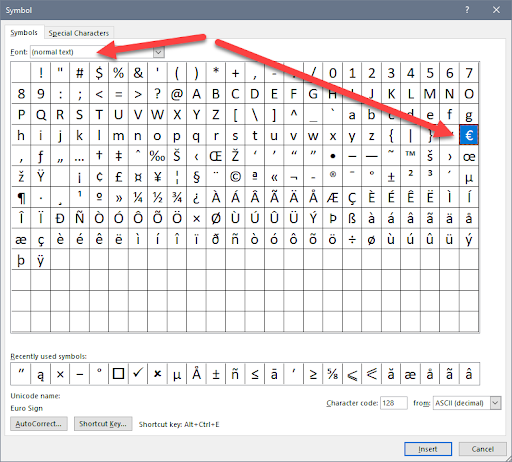Choose the bullet • symbol

pyautogui.click(x=333, y=156)
